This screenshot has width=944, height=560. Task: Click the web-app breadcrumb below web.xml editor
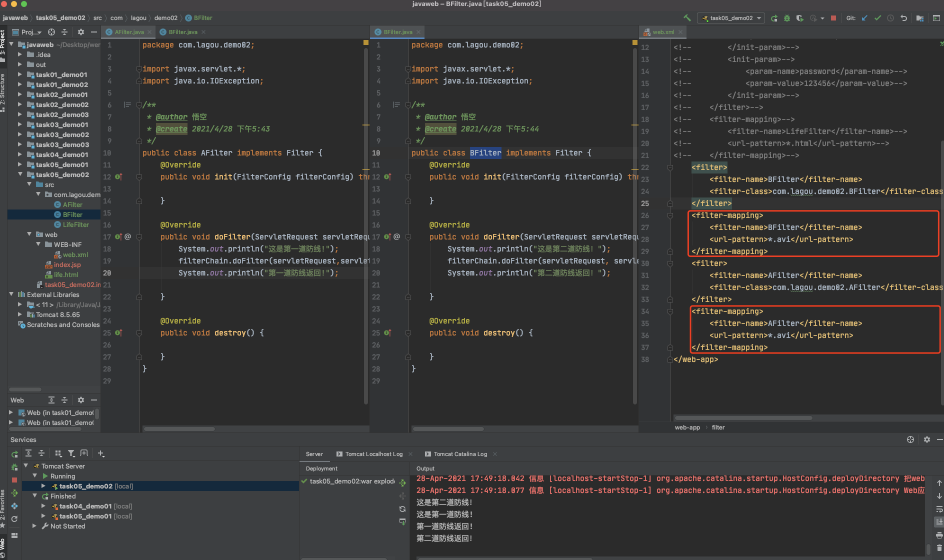click(x=687, y=427)
